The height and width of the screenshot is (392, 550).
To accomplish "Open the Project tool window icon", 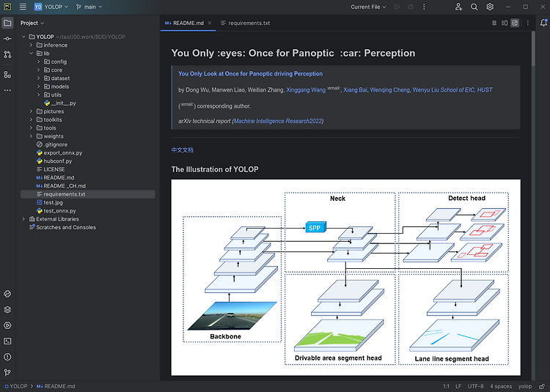I will tap(7, 23).
